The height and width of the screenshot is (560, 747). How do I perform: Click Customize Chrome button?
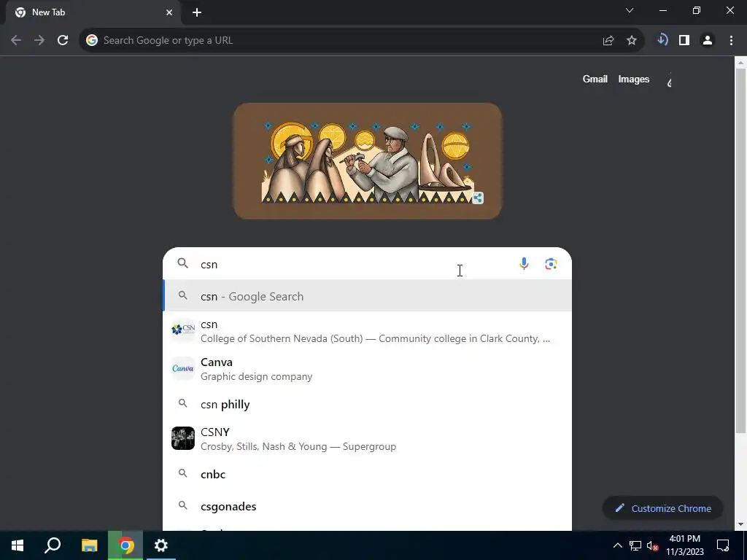[662, 508]
